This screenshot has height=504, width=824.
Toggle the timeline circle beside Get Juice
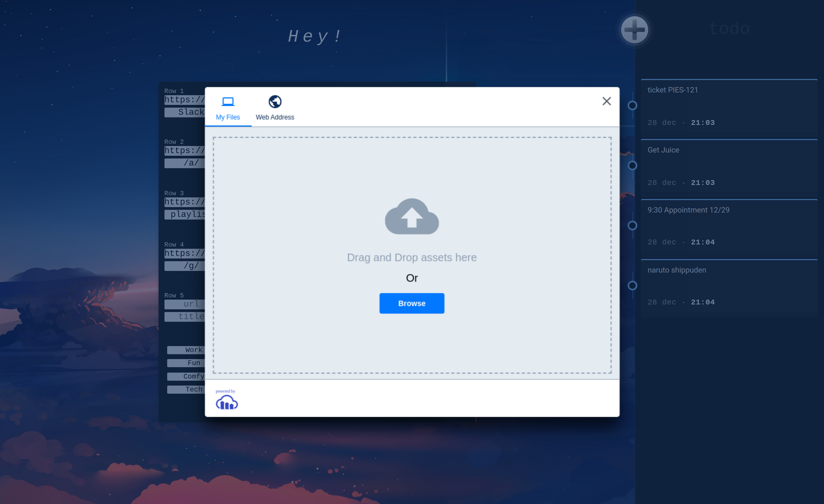coord(632,165)
